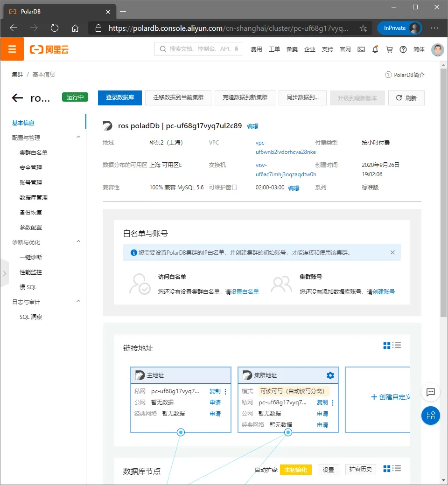Close the PolarDB browser tab
Image resolution: width=448 pixels, height=485 pixels.
108,12
